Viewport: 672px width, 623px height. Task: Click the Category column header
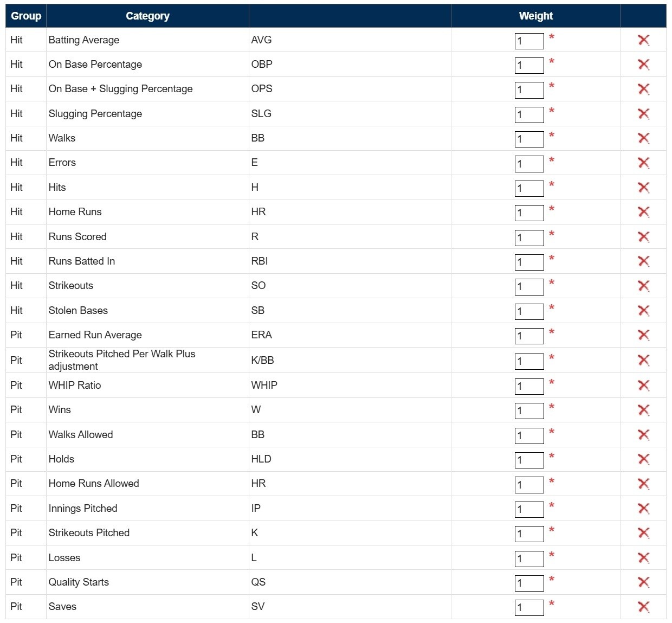pos(147,16)
